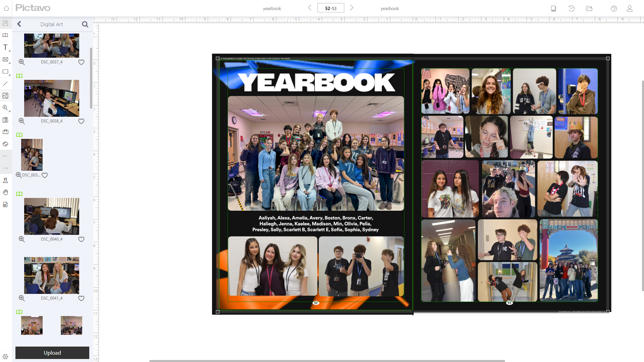Select the DSC_0041_4 thumbnail
This screenshot has width=644, height=362.
[52, 275]
